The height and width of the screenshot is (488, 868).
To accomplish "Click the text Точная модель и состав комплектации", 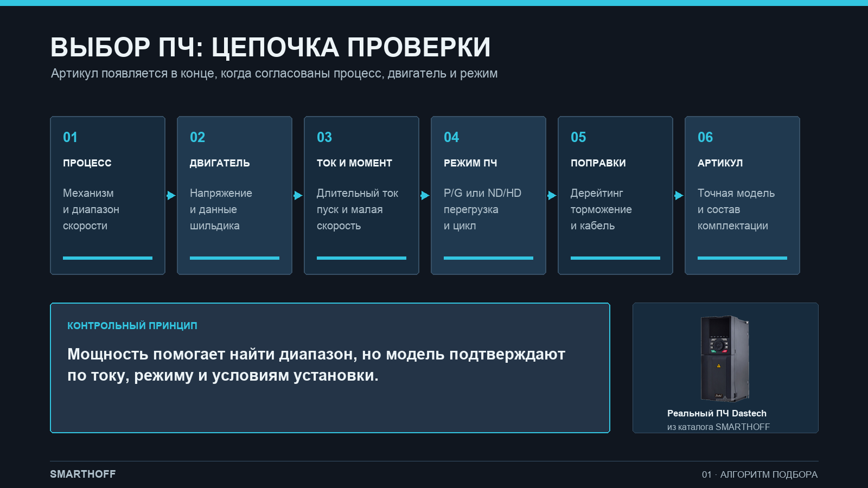I will (x=736, y=209).
